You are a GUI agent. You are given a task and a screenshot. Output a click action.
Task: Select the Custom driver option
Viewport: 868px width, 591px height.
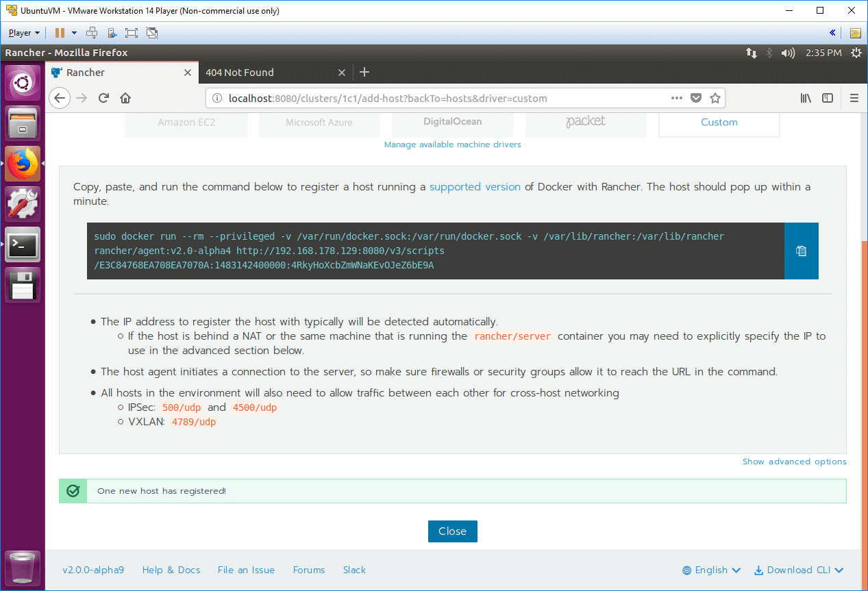[719, 123]
